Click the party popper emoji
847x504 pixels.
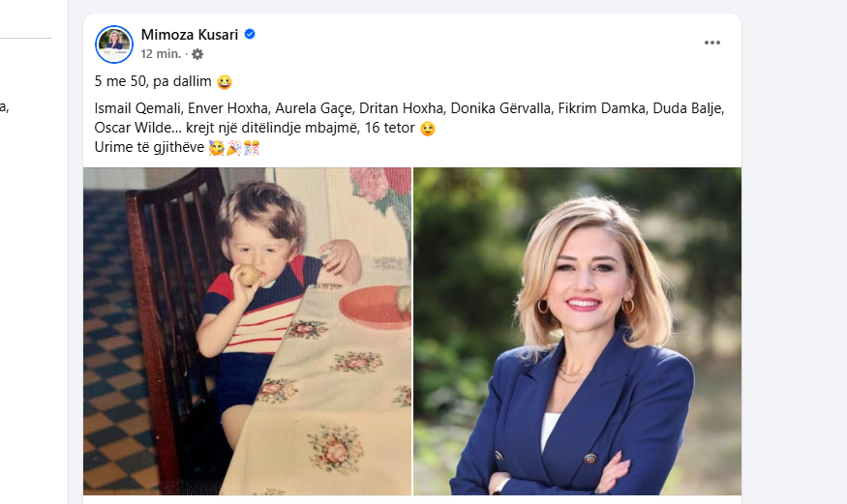(x=234, y=148)
